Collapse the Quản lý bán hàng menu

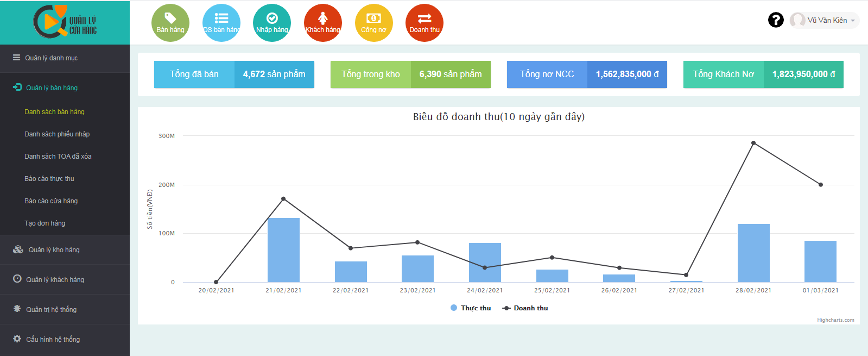pos(52,88)
